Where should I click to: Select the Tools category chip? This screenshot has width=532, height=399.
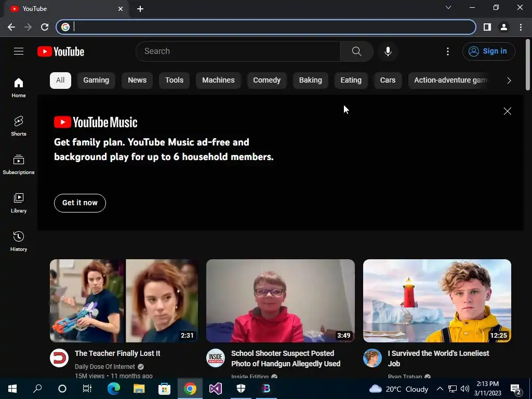coord(175,81)
